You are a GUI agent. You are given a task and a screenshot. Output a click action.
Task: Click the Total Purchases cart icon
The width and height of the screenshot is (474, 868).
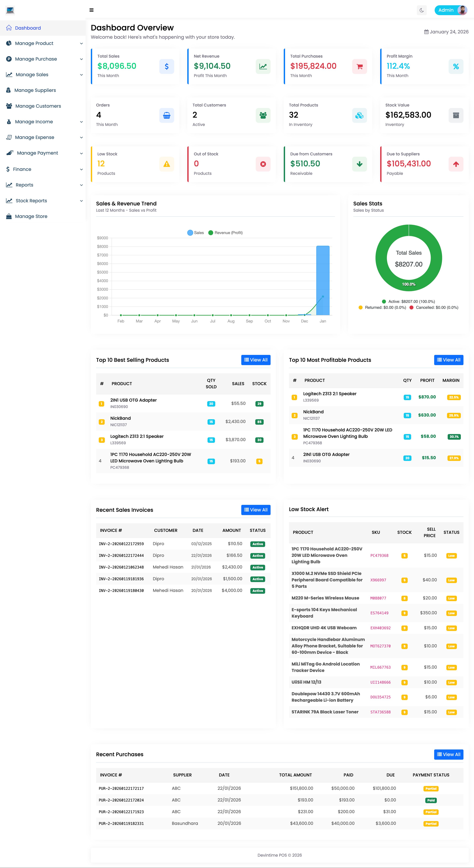pyautogui.click(x=359, y=66)
